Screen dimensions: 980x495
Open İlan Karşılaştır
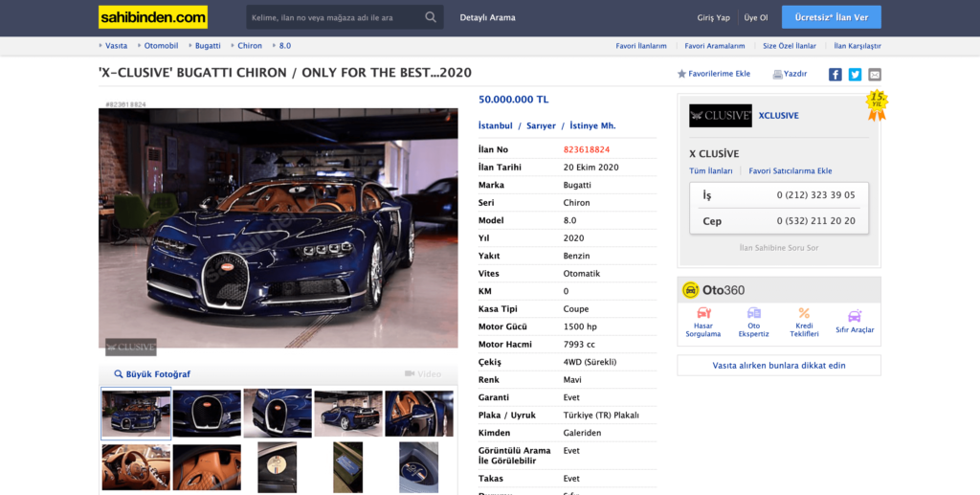857,46
